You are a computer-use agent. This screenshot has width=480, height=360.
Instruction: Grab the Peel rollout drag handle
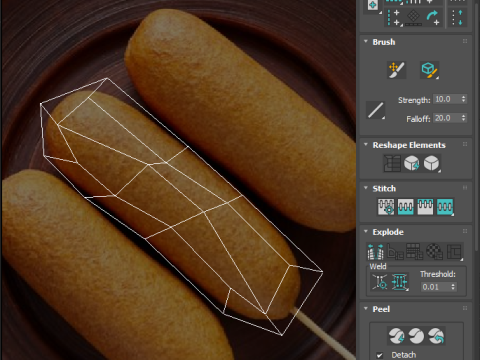pos(465,308)
